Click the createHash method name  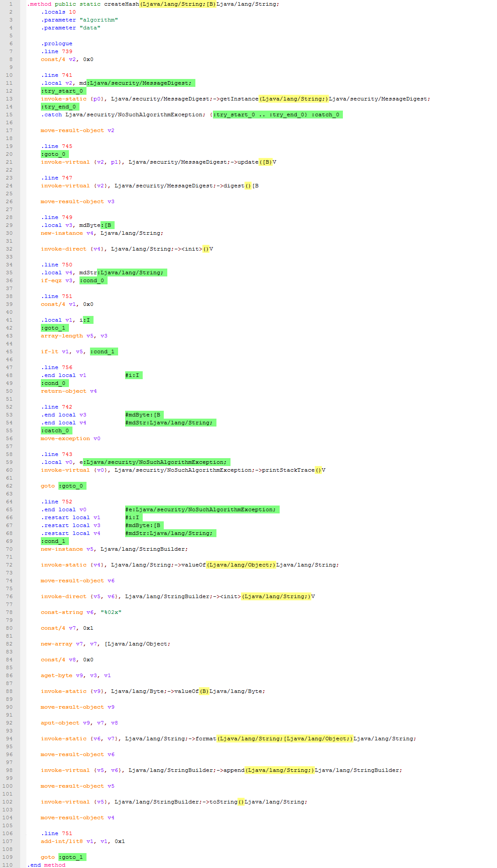[x=121, y=4]
